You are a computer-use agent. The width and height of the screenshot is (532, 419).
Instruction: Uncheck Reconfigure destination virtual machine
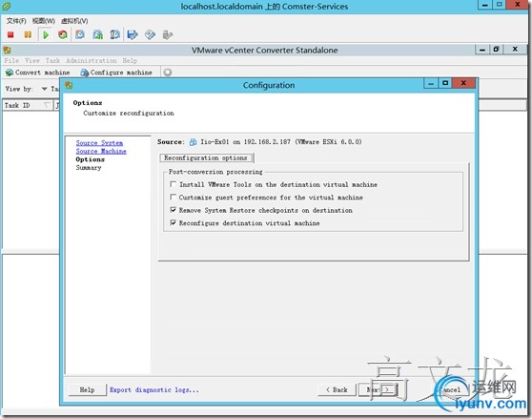tap(173, 223)
